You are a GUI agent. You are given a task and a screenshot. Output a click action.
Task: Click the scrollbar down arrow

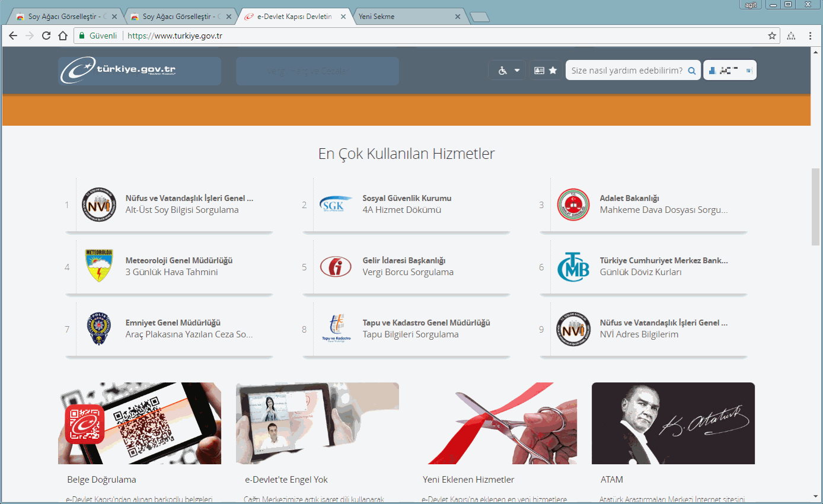[816, 496]
